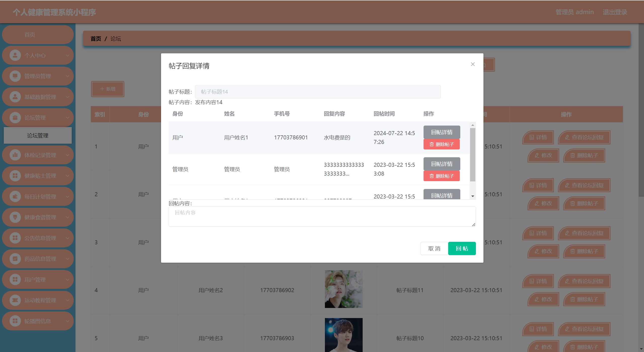This screenshot has width=644, height=352.
Task: Click the 个人中心 sidebar avatar icon
Action: point(15,55)
